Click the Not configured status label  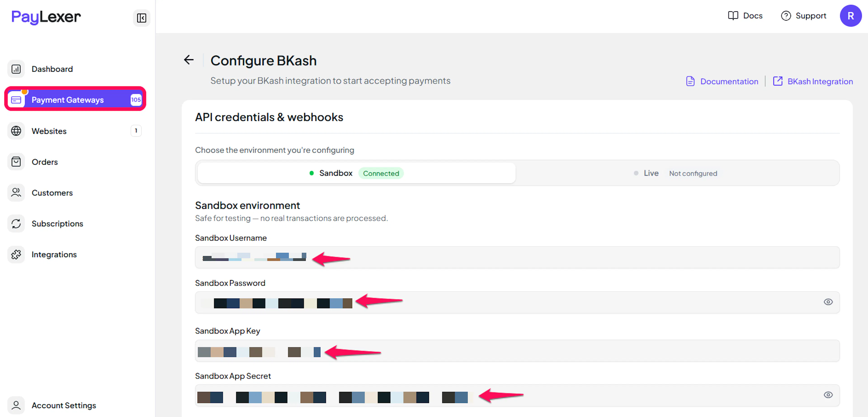pyautogui.click(x=693, y=173)
